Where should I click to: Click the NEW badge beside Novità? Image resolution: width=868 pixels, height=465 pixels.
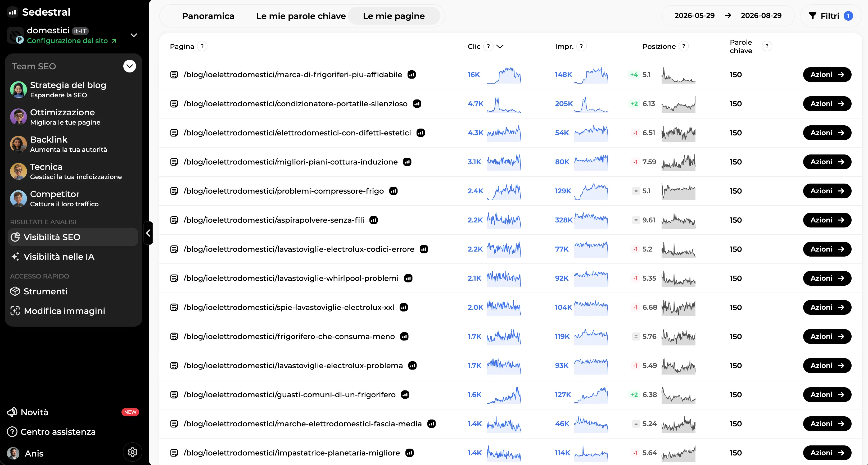[x=130, y=412]
